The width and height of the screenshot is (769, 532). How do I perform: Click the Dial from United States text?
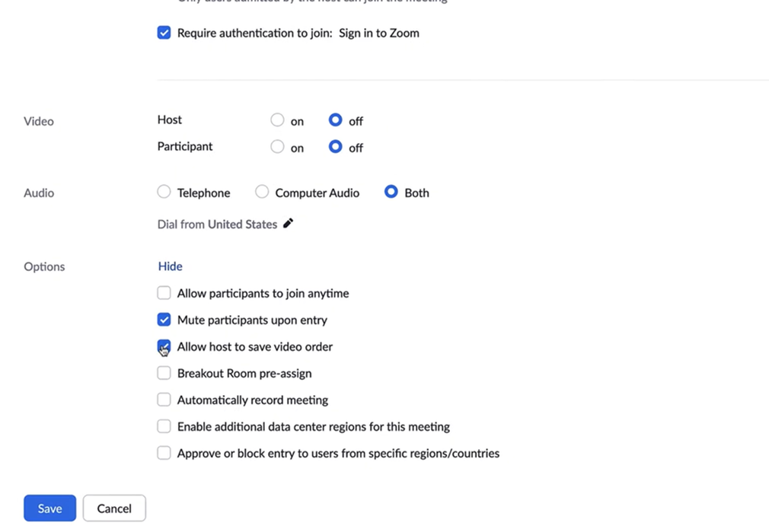click(x=217, y=225)
